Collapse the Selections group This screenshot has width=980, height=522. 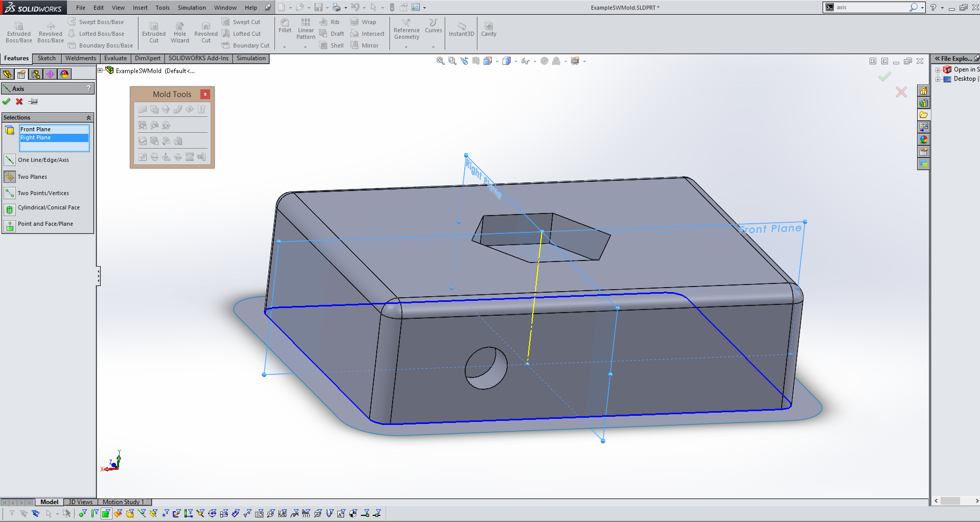[x=88, y=117]
